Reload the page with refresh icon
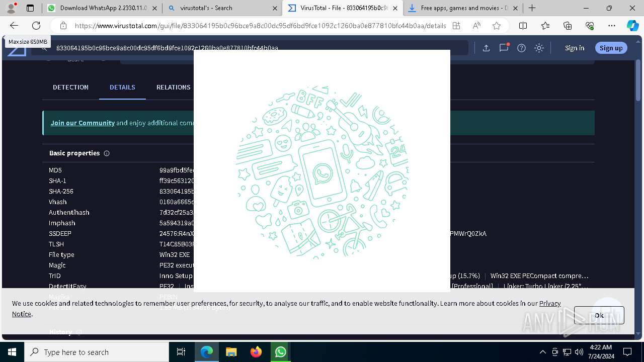The width and height of the screenshot is (644, 362). coord(36,26)
